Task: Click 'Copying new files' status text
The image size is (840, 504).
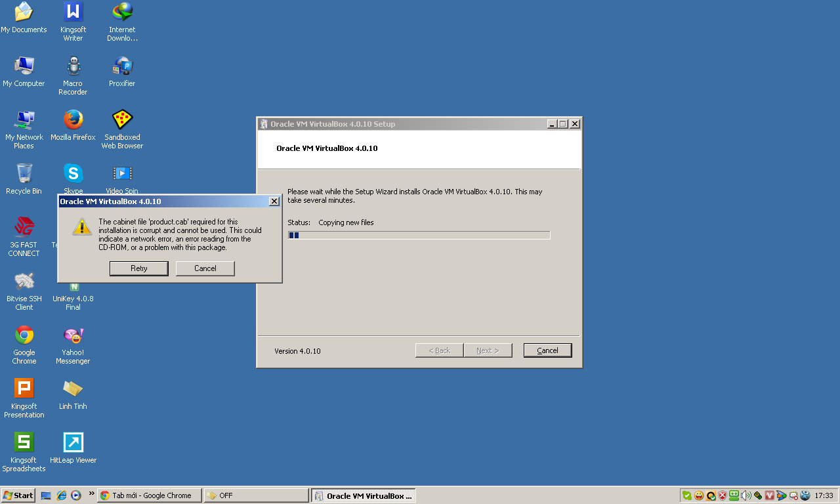Action: click(346, 222)
